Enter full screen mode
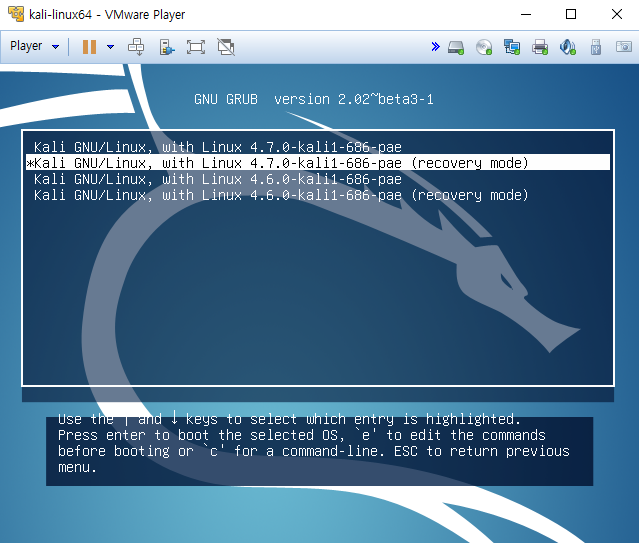The width and height of the screenshot is (639, 543). (196, 47)
